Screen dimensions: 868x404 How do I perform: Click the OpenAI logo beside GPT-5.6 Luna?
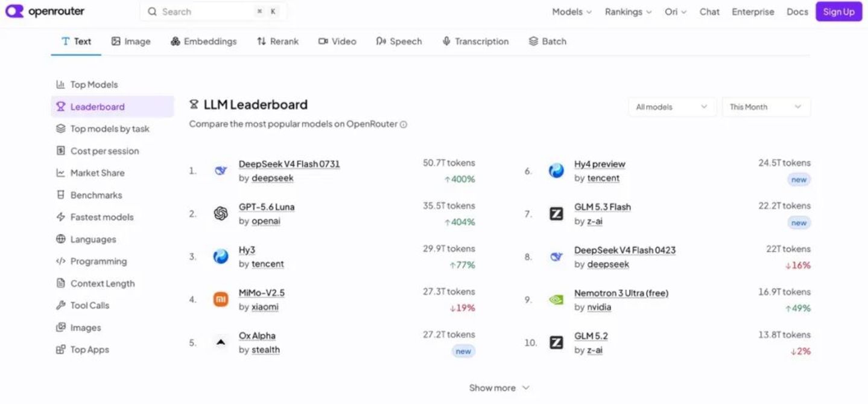(221, 214)
